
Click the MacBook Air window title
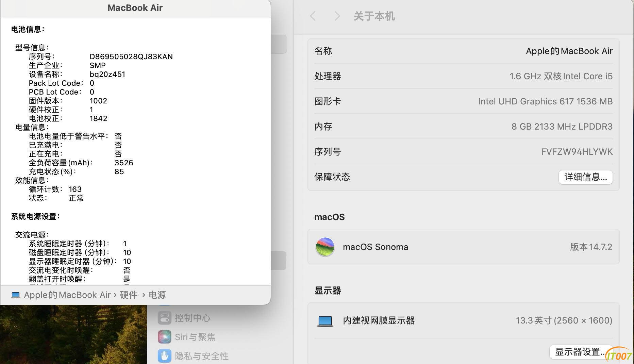click(135, 8)
